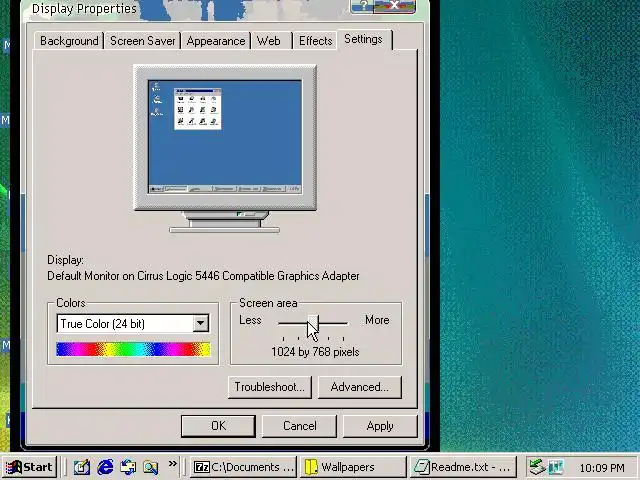The image size is (640, 480).
Task: Click the Apply button
Action: (x=380, y=426)
